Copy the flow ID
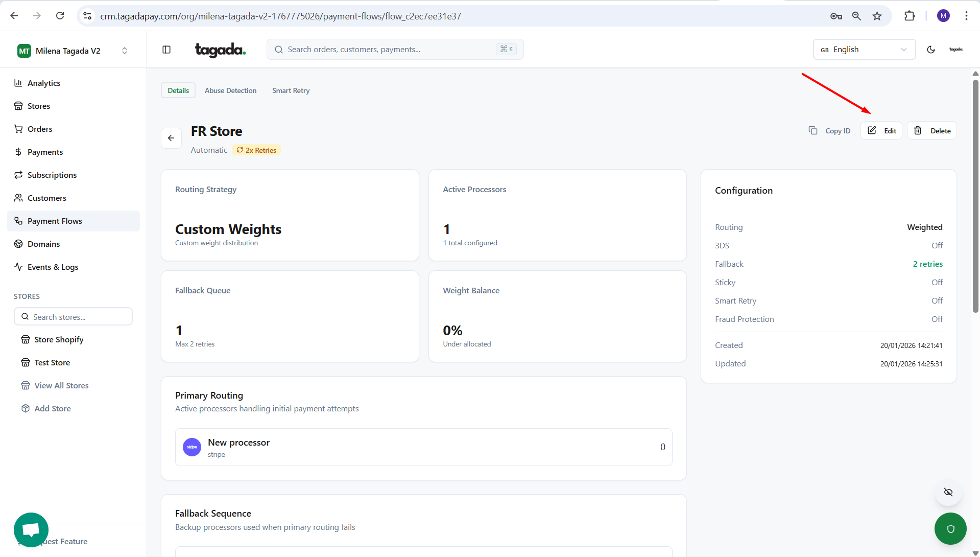Image resolution: width=980 pixels, height=557 pixels. [x=829, y=131]
